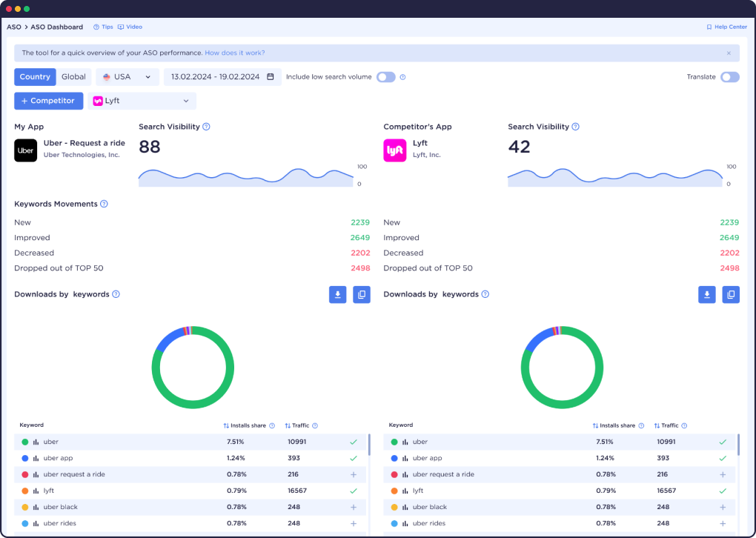The image size is (756, 538).
Task: Click red swatch for 'uber request a ride' in My App table
Action: [25, 475]
